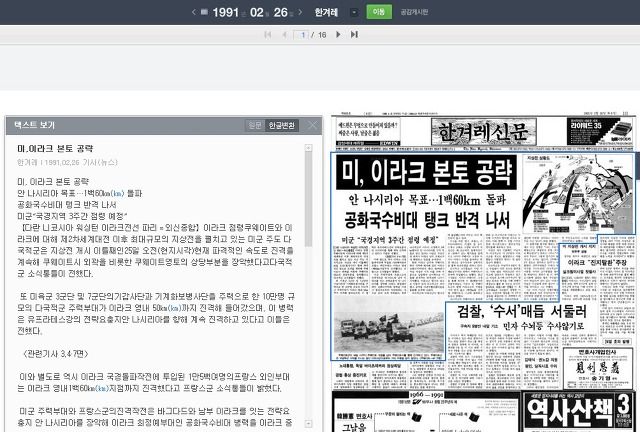Go to the next newspaper page
Image resolution: width=640 pixels, height=432 pixels.
(338, 35)
